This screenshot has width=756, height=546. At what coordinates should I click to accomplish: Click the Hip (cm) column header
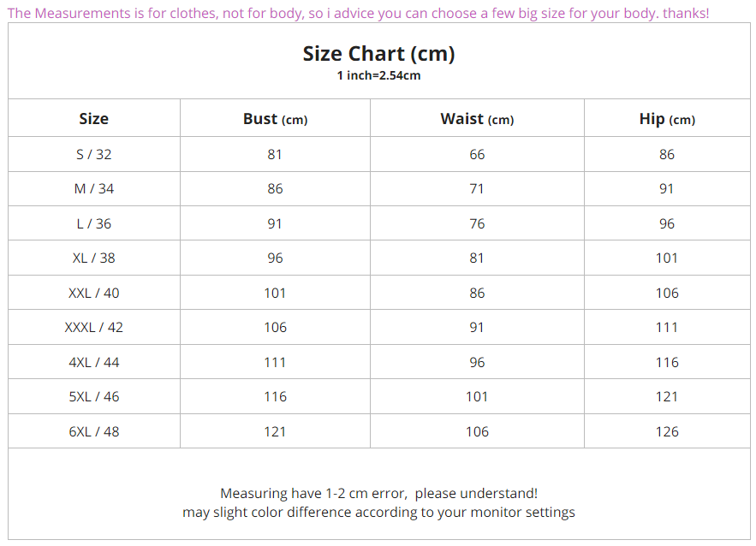[667, 119]
